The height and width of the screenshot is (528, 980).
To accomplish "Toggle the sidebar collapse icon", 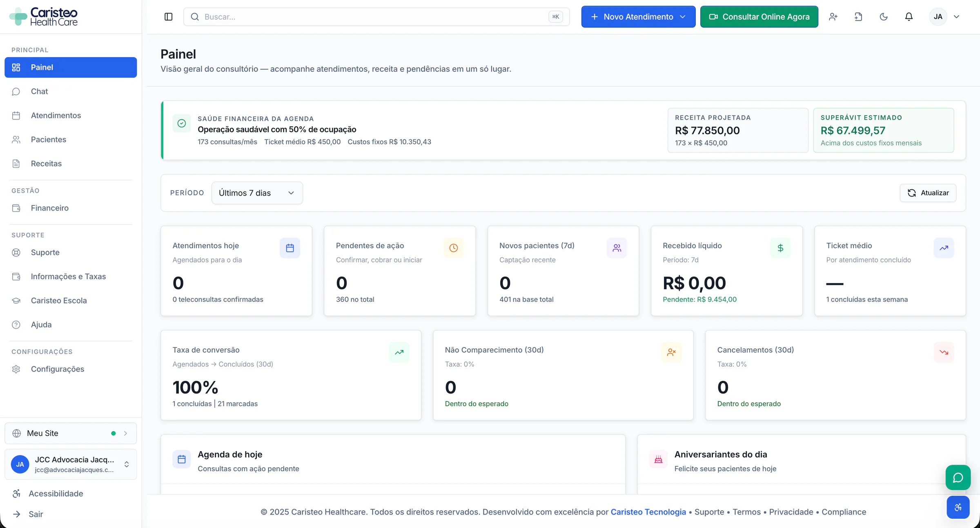I will [168, 17].
